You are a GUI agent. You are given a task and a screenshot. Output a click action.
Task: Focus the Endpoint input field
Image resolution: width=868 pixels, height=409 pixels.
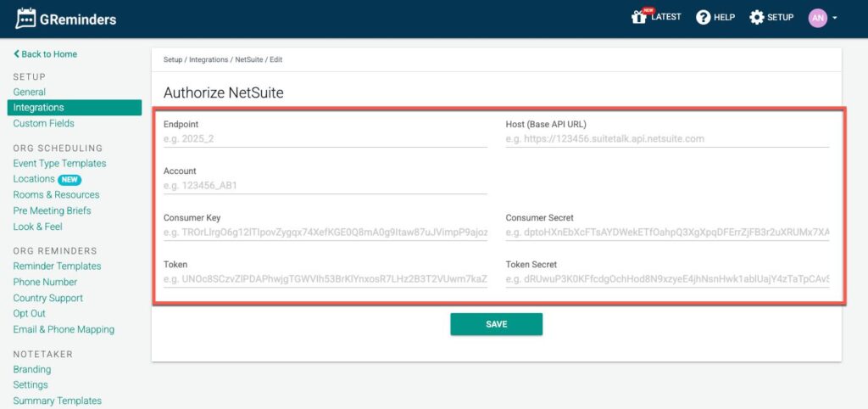[x=325, y=139]
